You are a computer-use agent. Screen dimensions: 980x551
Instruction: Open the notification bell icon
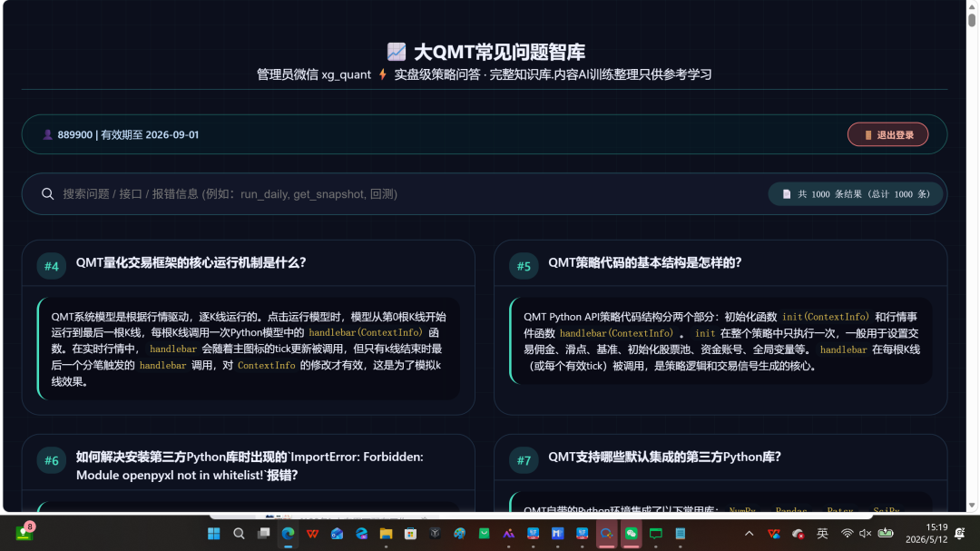(x=960, y=534)
